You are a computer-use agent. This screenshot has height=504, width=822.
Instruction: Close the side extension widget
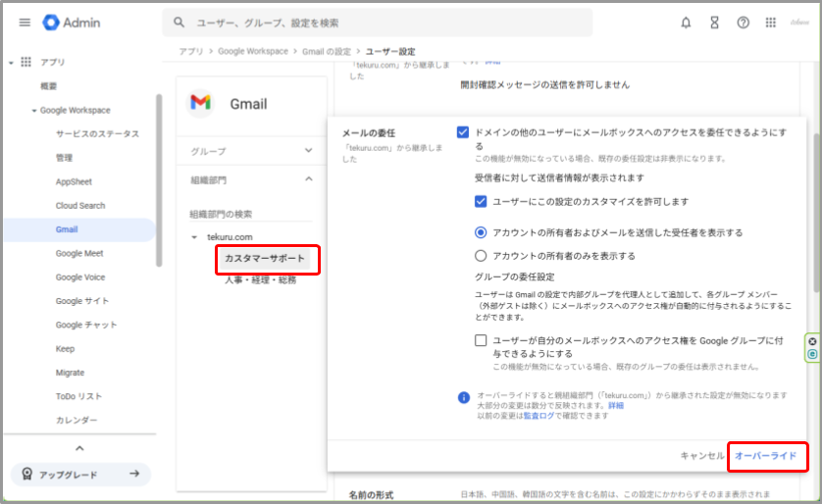(812, 341)
